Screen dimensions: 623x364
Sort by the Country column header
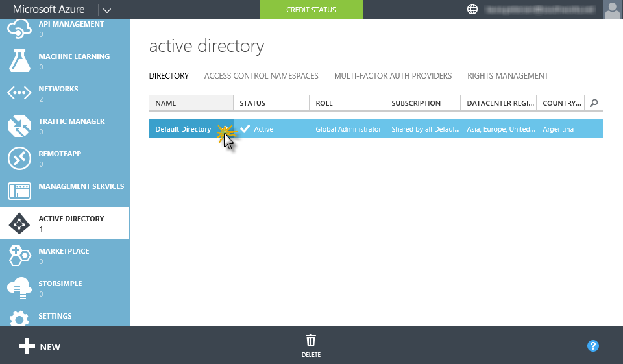click(x=561, y=103)
